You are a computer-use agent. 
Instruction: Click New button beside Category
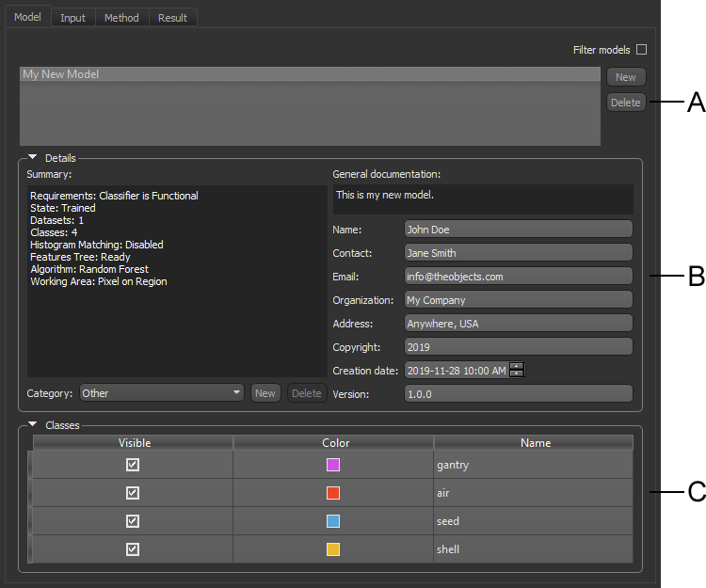click(265, 393)
